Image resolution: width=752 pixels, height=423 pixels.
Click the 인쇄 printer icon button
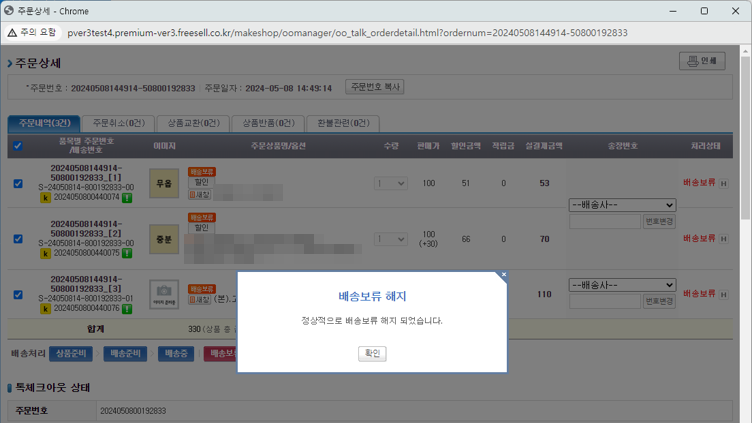(701, 61)
